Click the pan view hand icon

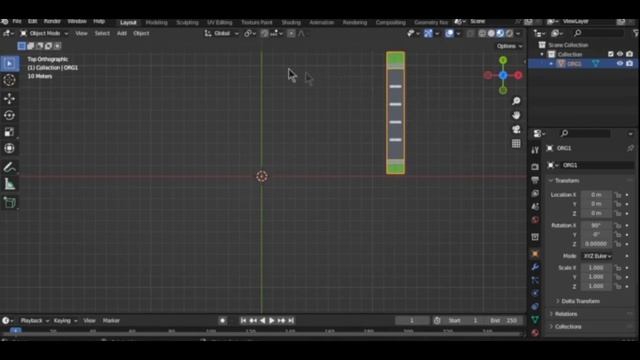pos(516,115)
